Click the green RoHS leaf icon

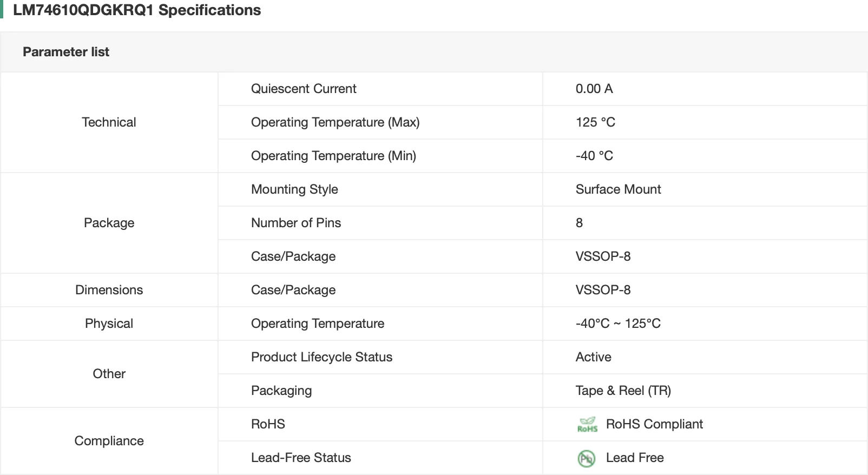[587, 425]
